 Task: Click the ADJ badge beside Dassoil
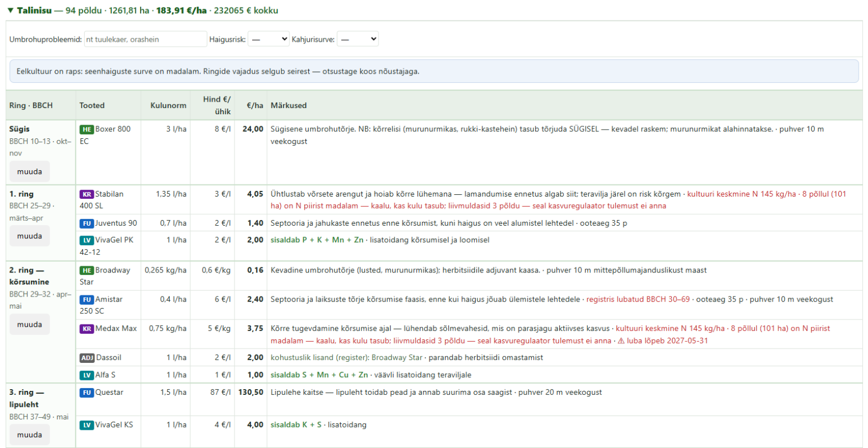(88, 358)
